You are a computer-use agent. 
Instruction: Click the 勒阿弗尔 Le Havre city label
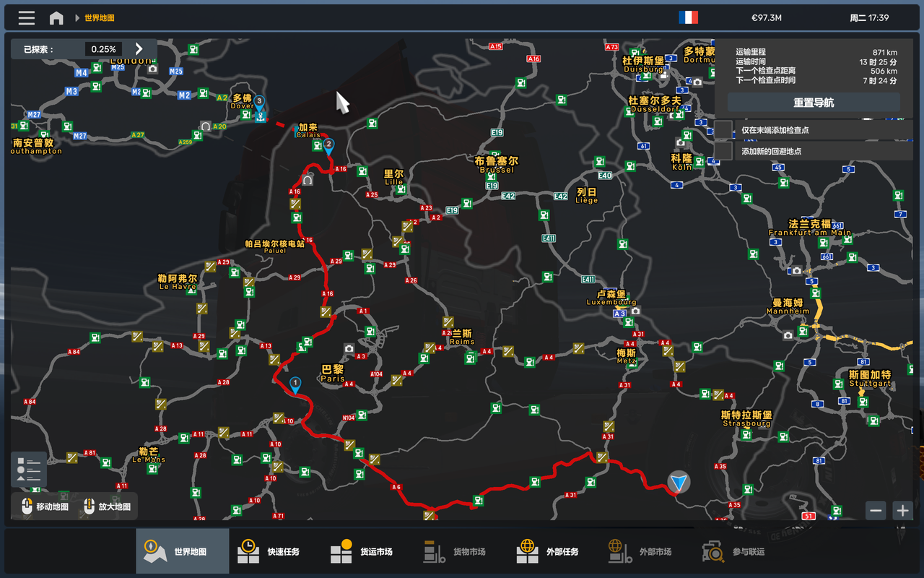pyautogui.click(x=177, y=282)
